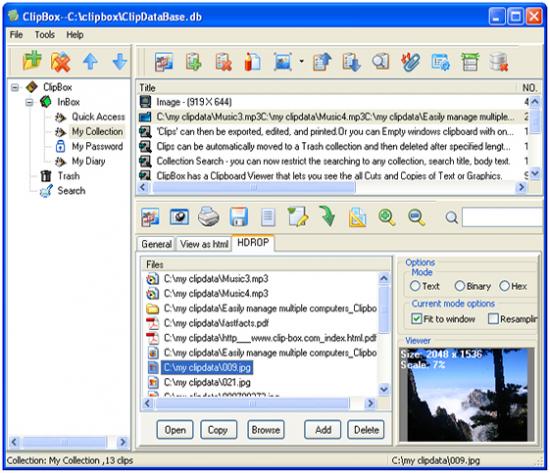Click the clip list horizontal scrollbar thumb

pyautogui.click(x=254, y=187)
